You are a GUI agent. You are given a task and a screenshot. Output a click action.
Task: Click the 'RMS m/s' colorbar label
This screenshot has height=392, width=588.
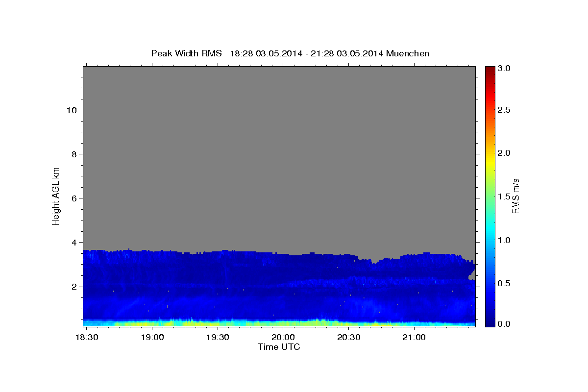[x=515, y=196]
